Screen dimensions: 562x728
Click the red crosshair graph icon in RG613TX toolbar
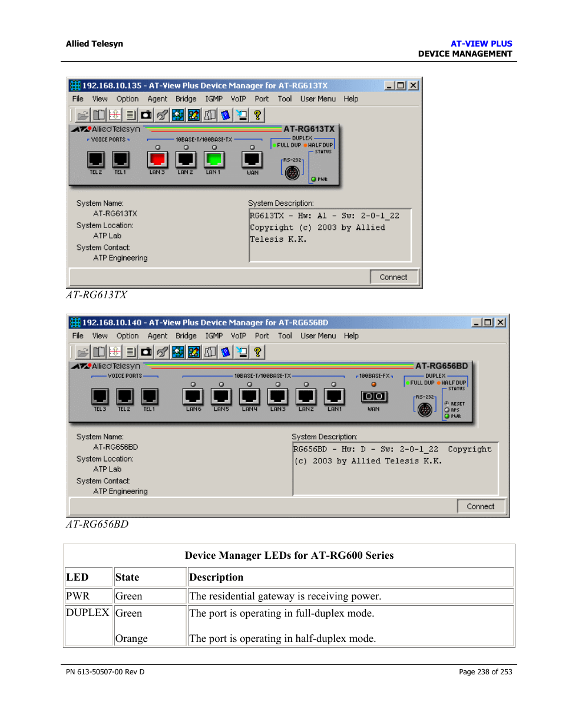[115, 115]
